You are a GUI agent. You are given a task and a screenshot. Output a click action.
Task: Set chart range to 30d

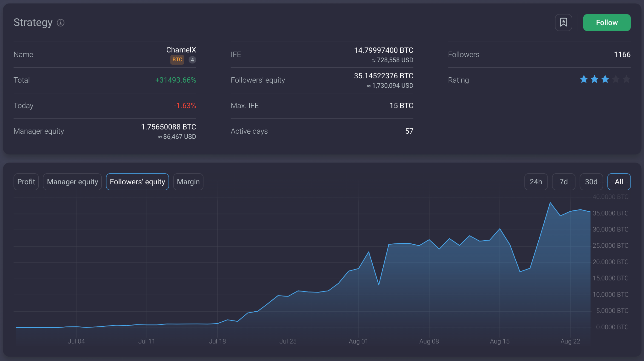click(x=591, y=182)
